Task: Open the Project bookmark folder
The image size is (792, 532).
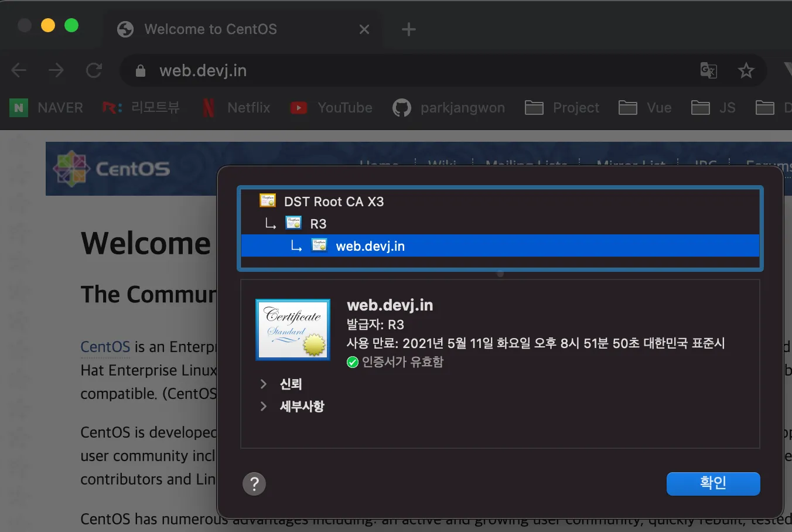Action: pyautogui.click(x=562, y=108)
